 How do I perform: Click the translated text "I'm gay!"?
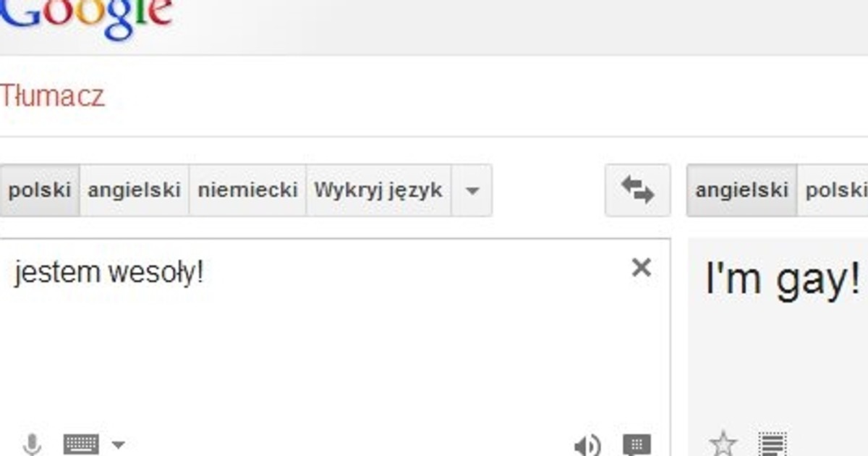tap(783, 279)
